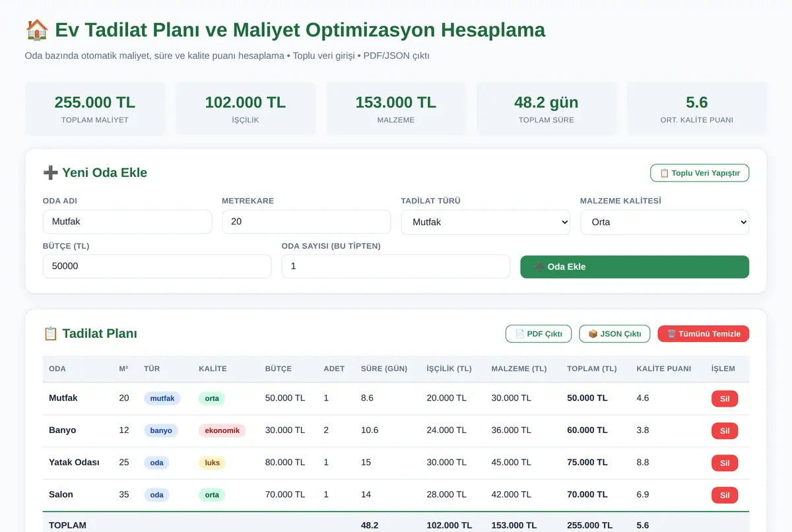Remove the Yatak Odası row via Sil
This screenshot has width=792, height=532.
tap(725, 463)
